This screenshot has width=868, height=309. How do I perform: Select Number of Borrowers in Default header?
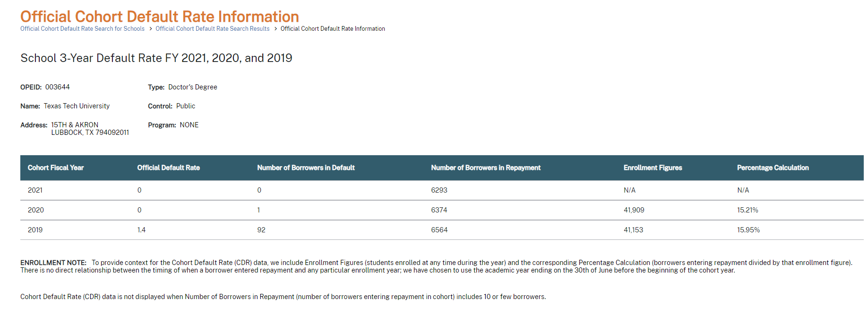(306, 168)
